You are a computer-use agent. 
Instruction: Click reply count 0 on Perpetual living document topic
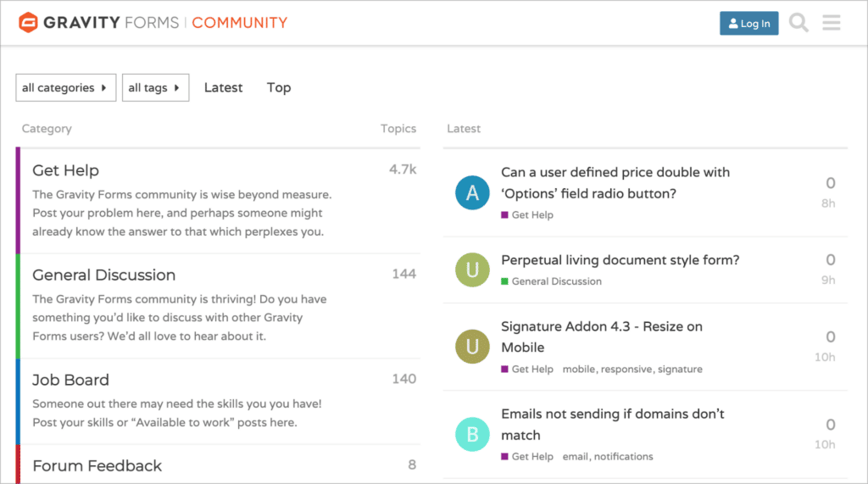click(831, 260)
